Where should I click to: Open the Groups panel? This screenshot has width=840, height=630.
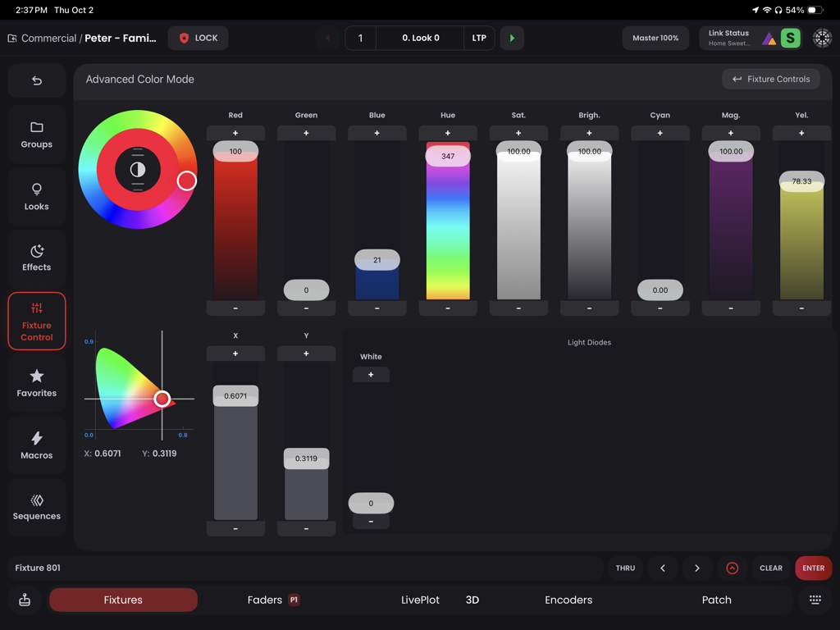pyautogui.click(x=36, y=134)
